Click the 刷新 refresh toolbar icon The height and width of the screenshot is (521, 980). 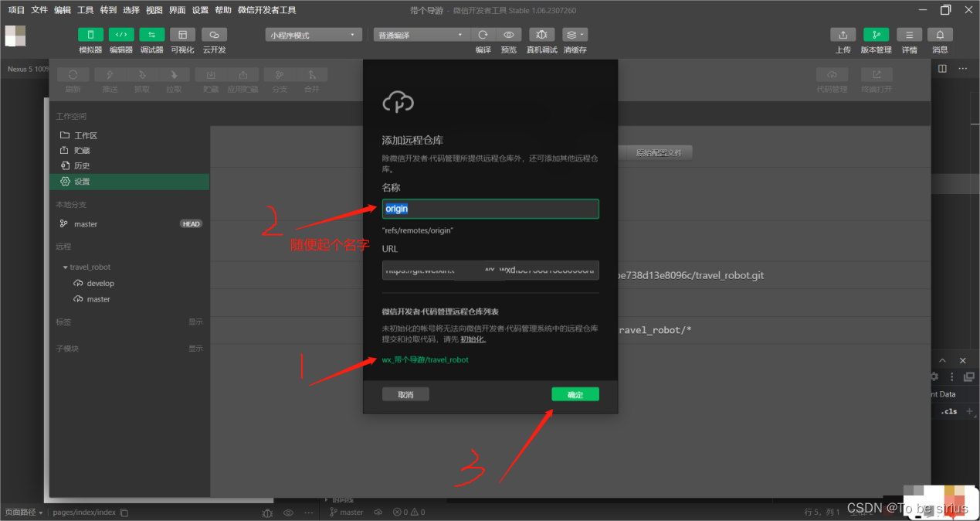pos(73,75)
